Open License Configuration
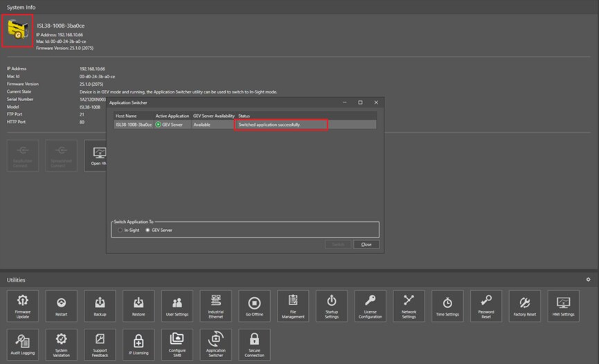This screenshot has width=599, height=364. (370, 306)
